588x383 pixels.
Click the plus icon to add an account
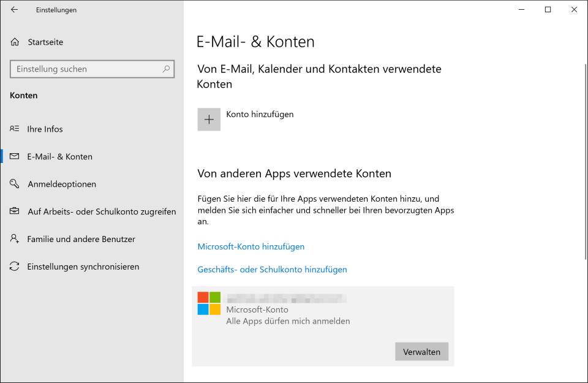(209, 119)
